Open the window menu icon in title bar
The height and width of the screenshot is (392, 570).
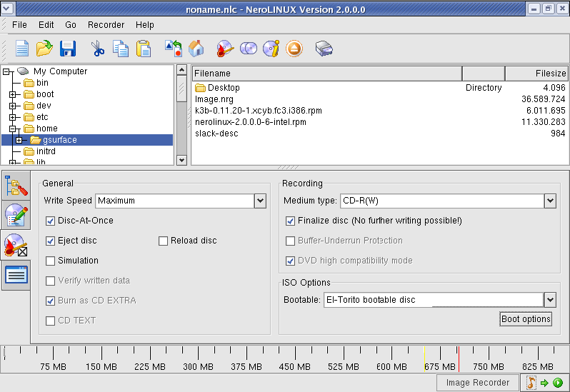(7, 9)
